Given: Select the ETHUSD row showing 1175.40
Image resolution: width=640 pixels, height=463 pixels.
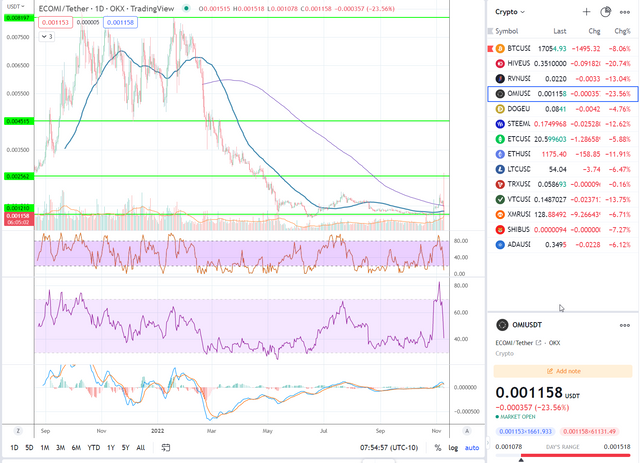Looking at the screenshot, I should pyautogui.click(x=563, y=154).
